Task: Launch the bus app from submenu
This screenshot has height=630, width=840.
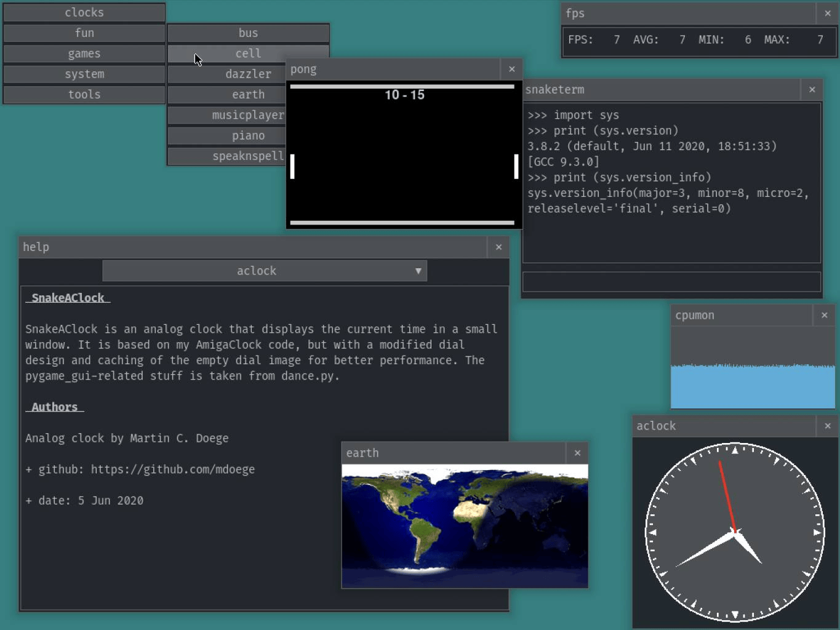Action: point(248,33)
